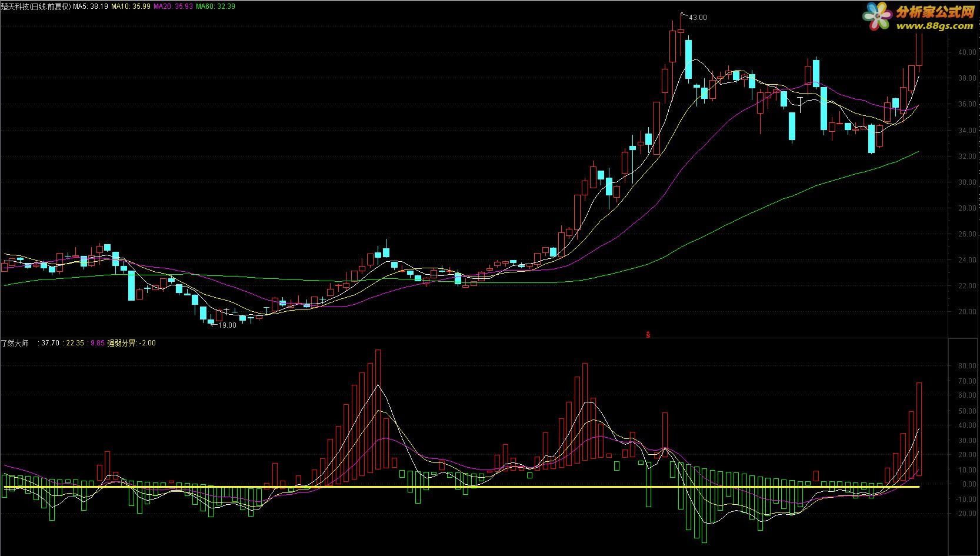Image resolution: width=980 pixels, height=556 pixels.
Task: Click the 34.00 price axis label
Action: (x=967, y=131)
